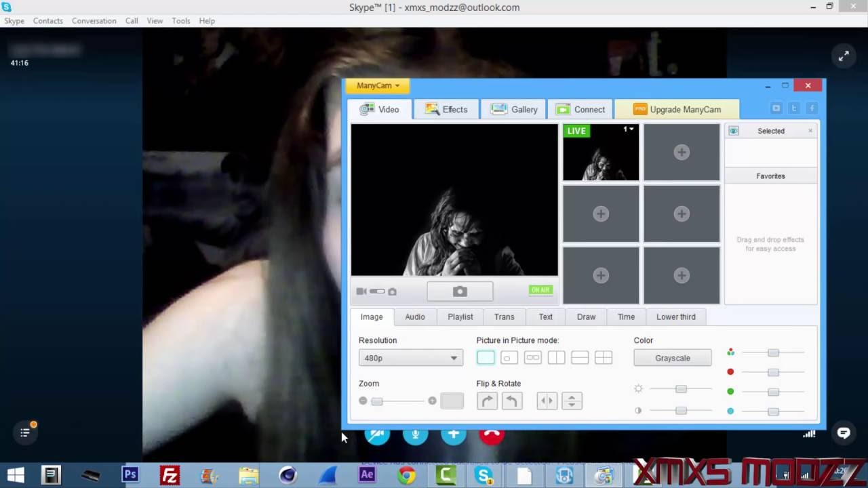Switch video/photo capture mode toggle
The width and height of the screenshot is (868, 488).
point(376,291)
